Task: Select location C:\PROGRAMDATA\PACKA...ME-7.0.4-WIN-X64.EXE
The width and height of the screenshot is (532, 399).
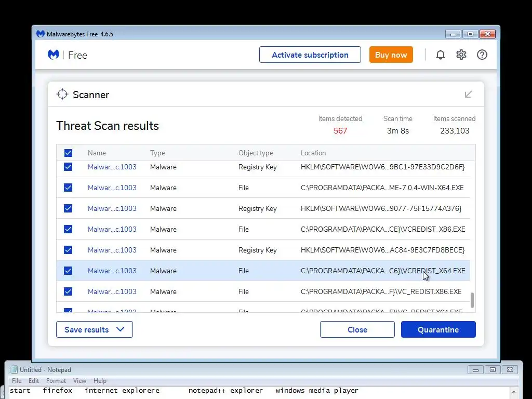Action: click(382, 188)
